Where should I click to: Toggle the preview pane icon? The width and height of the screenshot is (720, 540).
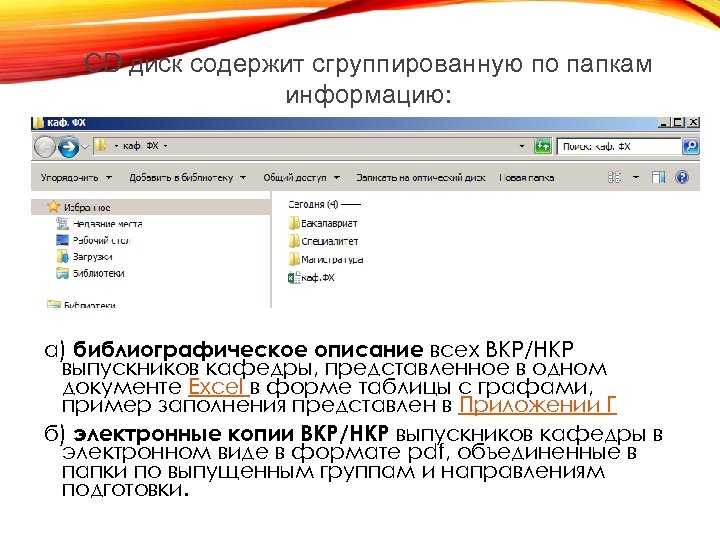(658, 177)
